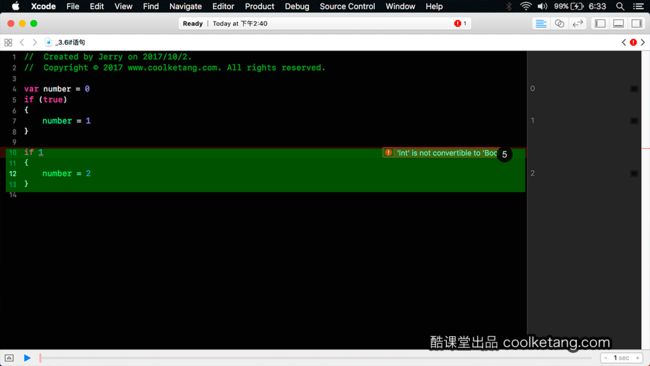Click the Wi-Fi status icon
650x366 pixels.
tap(525, 6)
